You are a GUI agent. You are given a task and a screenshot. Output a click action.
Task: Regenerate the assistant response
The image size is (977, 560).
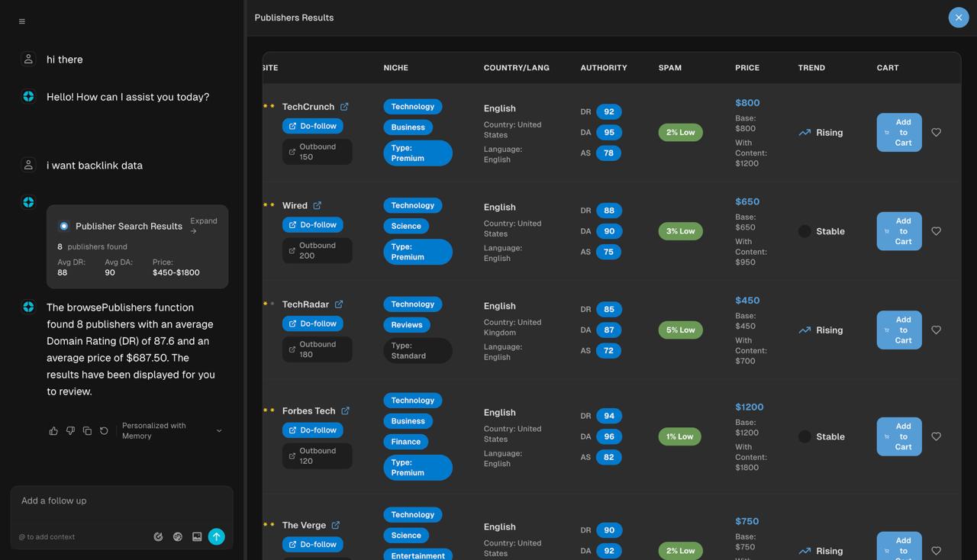coord(104,431)
